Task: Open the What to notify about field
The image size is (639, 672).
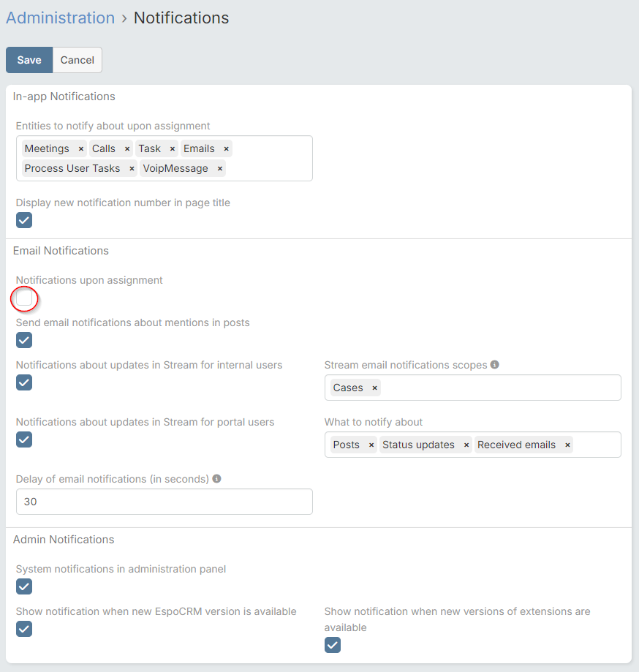Action: 596,445
